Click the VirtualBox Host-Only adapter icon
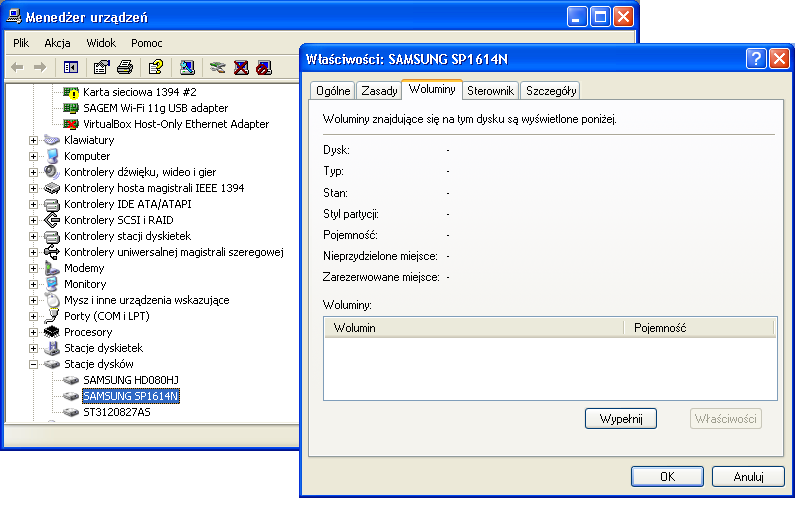 click(71, 124)
